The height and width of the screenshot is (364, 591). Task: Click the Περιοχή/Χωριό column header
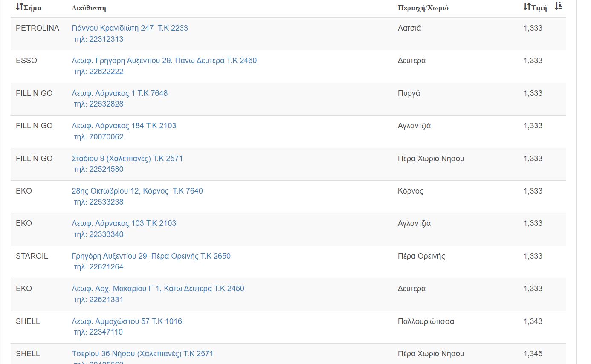[x=423, y=8]
